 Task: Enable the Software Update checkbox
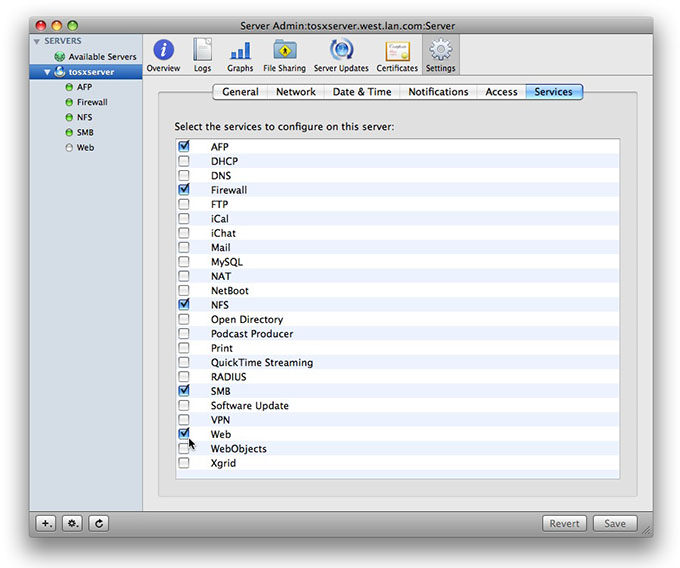click(184, 405)
